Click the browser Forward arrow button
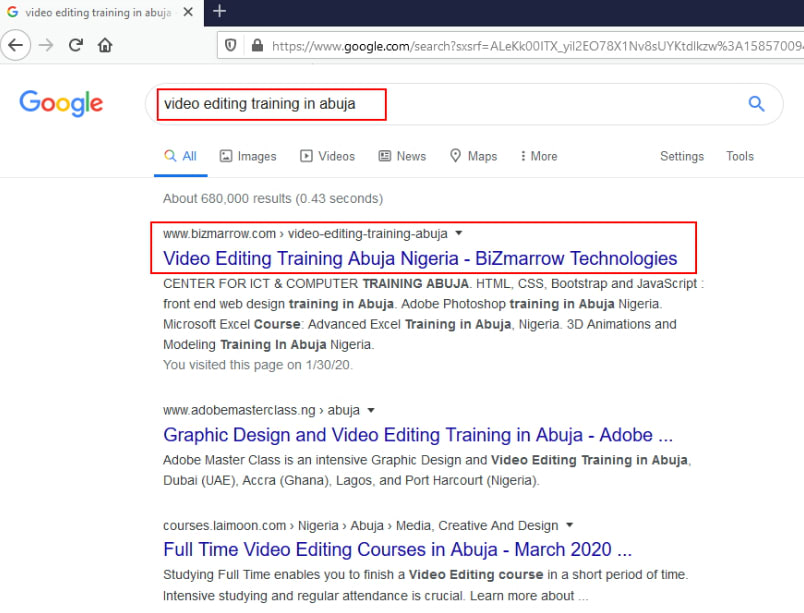This screenshot has height=613, width=804. tap(46, 46)
